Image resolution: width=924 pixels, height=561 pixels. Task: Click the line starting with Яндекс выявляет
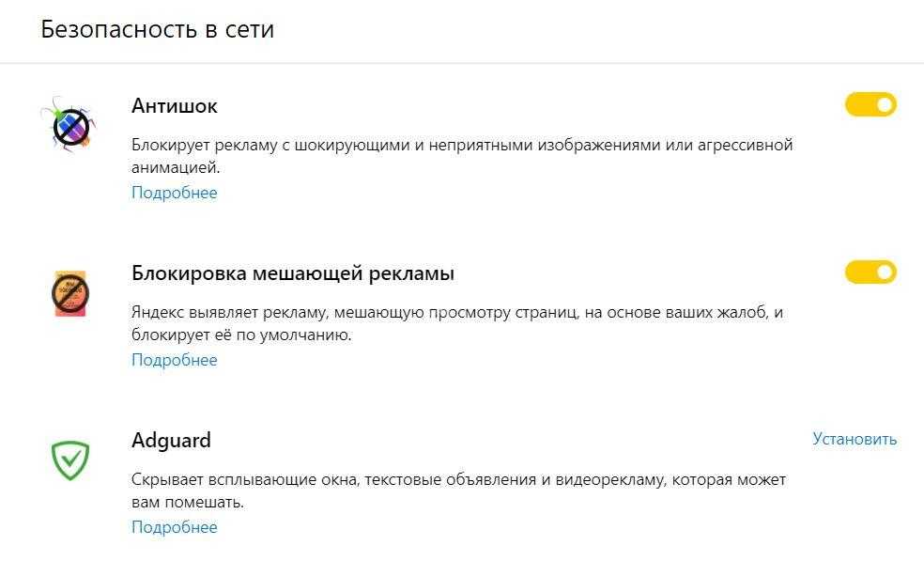coord(456,311)
